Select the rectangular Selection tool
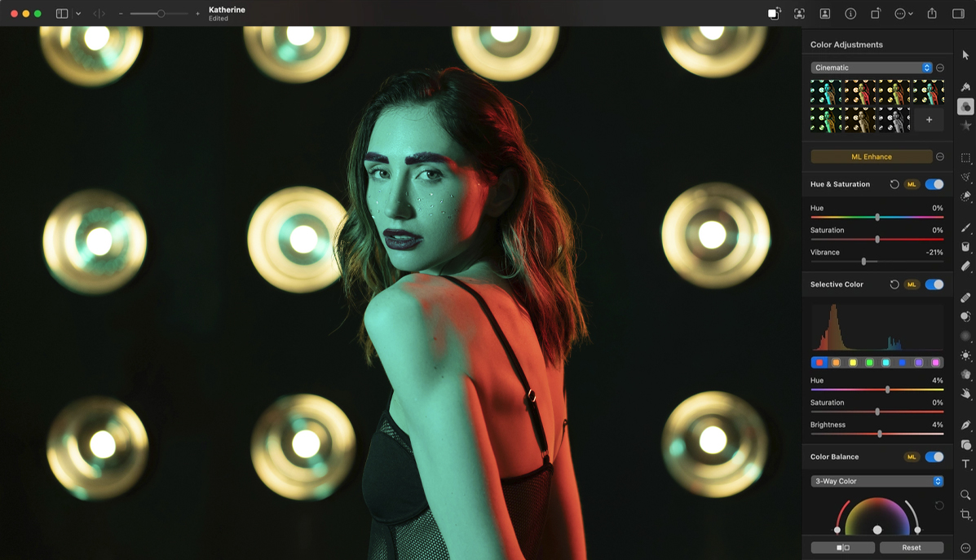The height and width of the screenshot is (560, 976). click(965, 157)
